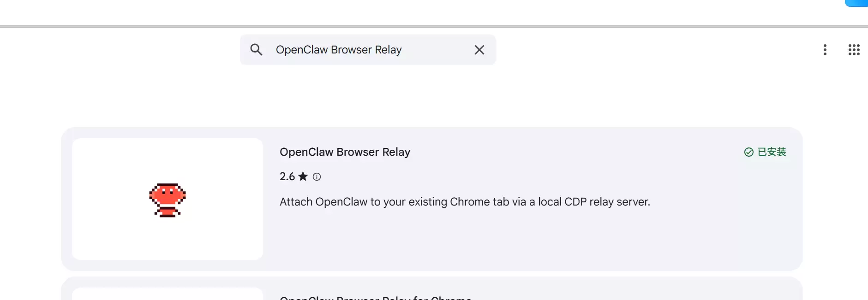
Task: Click the search magnifier icon
Action: tap(257, 50)
